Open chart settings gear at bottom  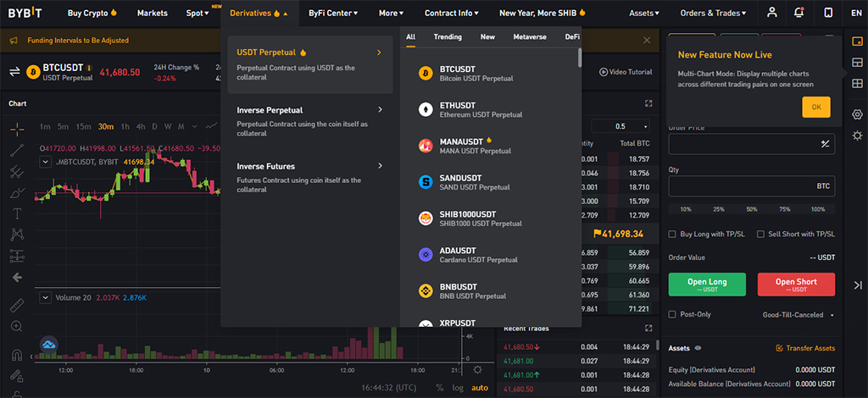pyautogui.click(x=477, y=370)
